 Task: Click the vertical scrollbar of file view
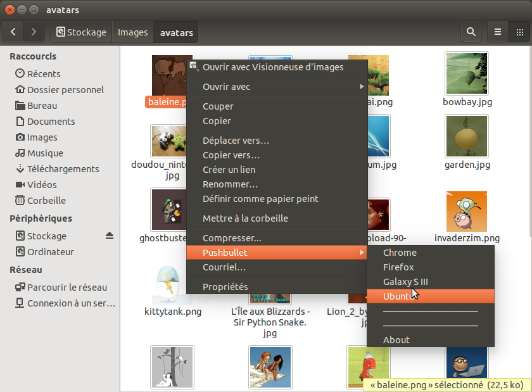point(530,142)
